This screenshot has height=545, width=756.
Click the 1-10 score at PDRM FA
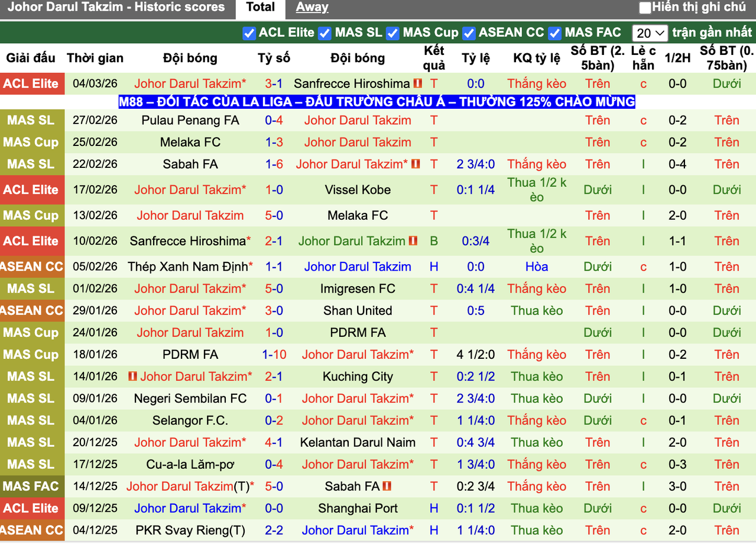click(274, 354)
